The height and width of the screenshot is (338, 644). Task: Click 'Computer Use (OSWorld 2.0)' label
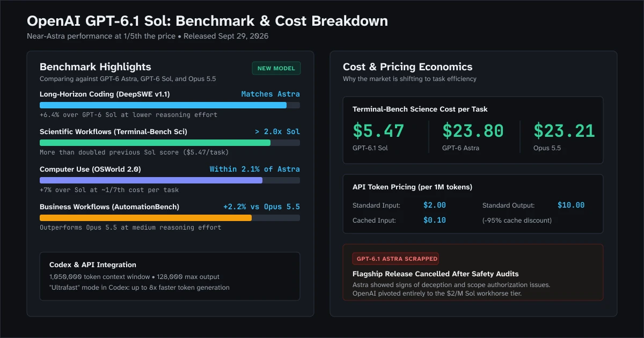click(x=90, y=169)
